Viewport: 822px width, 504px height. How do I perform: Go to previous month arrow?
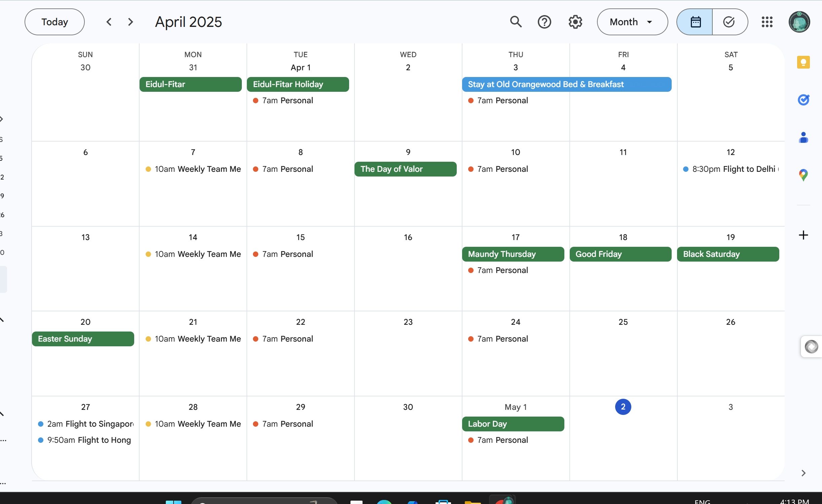[x=109, y=22]
